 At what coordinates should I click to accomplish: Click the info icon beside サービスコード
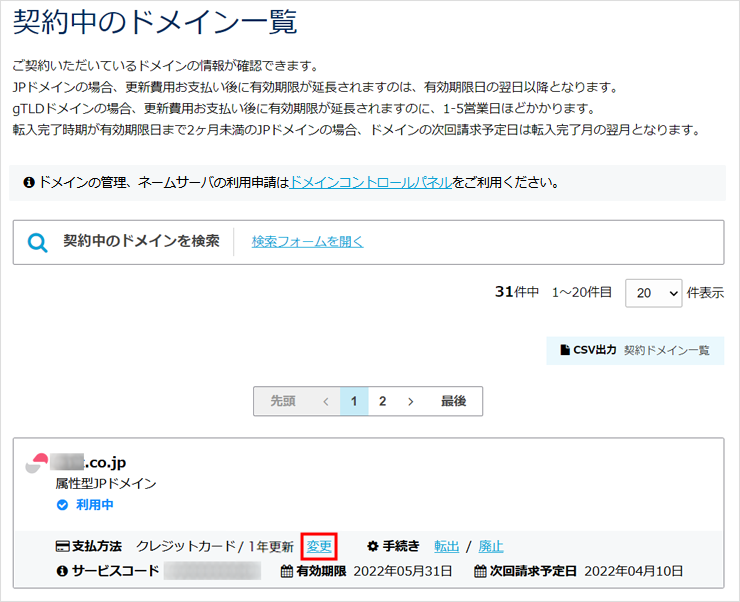pos(62,571)
